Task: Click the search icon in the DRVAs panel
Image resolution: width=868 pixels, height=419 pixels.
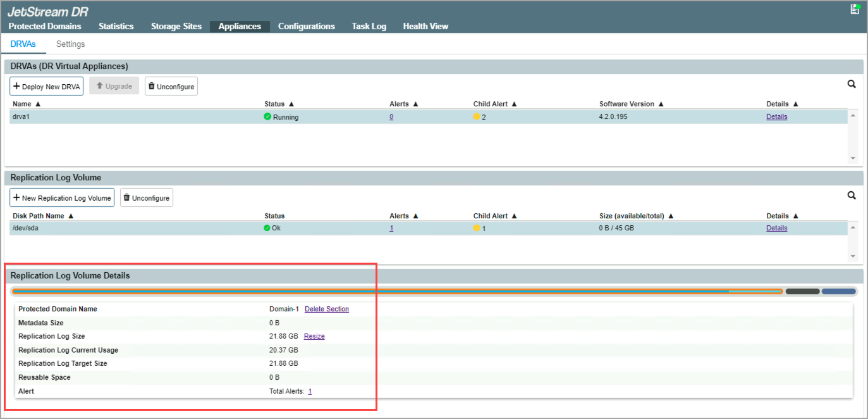Action: point(852,84)
